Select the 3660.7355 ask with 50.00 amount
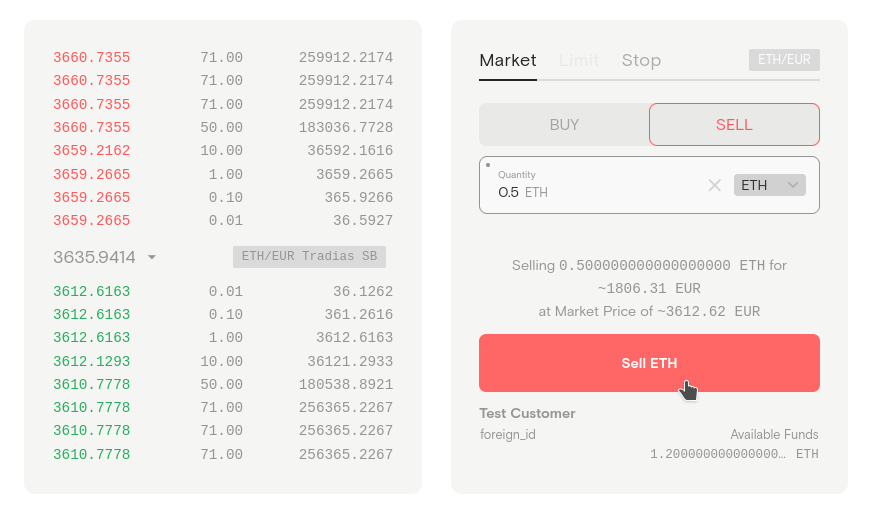The width and height of the screenshot is (872, 512). 222,128
